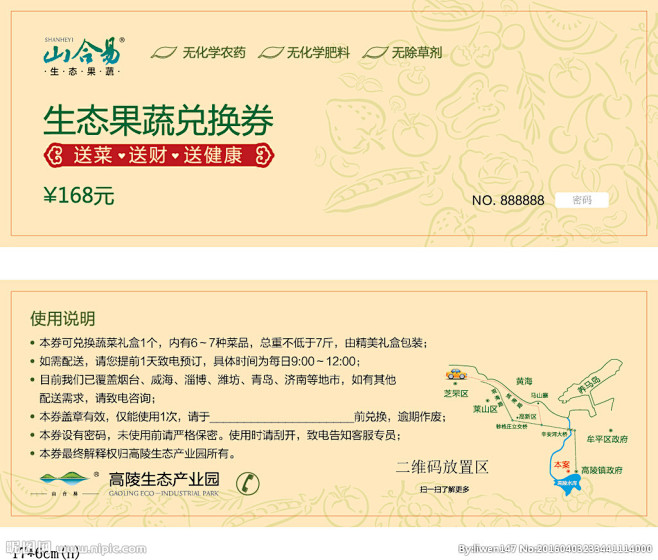Click the leaf icon beside 无除草剂
This screenshot has width=658, height=560.
click(375, 53)
